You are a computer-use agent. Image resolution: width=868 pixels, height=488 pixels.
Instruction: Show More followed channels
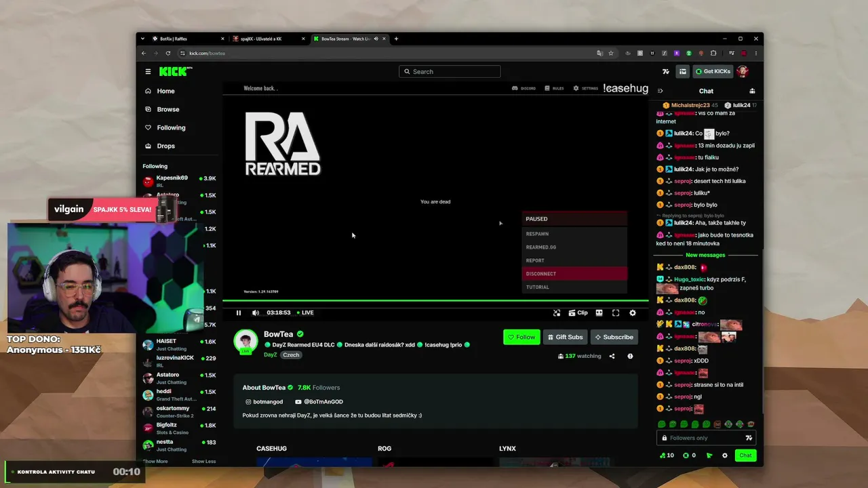coord(155,462)
